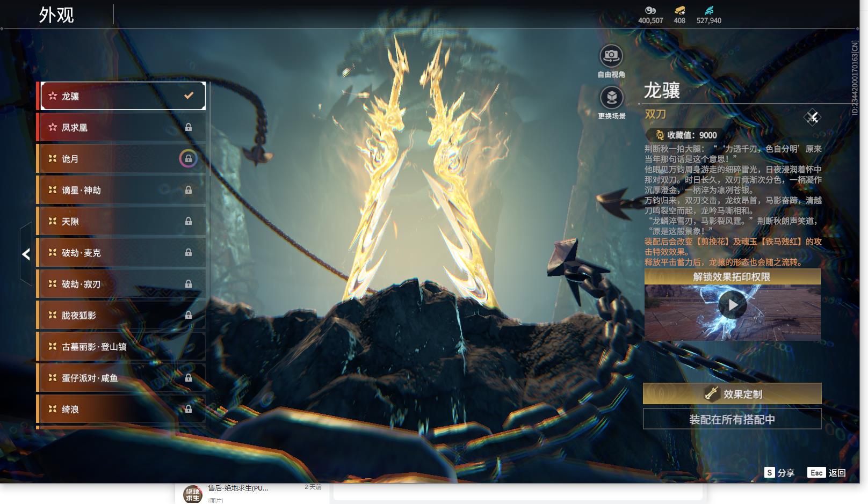Screen dimensions: 868x504
Task: Click the change scene cube icon
Action: (x=611, y=98)
